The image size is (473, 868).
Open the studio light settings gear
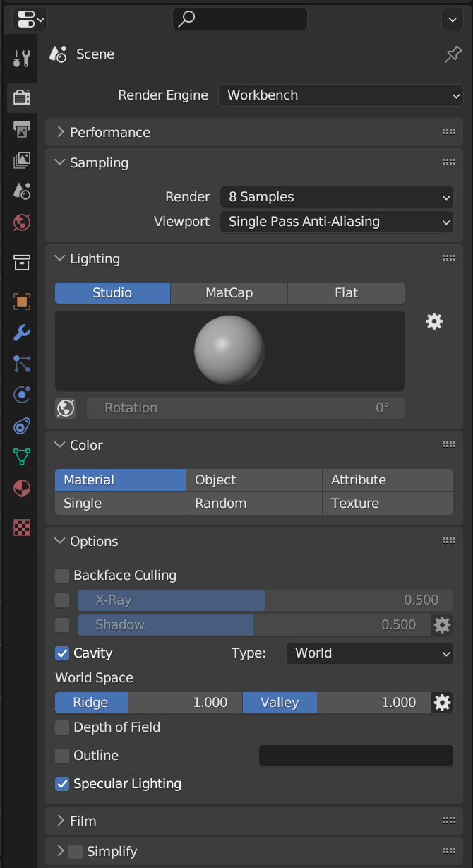(433, 321)
